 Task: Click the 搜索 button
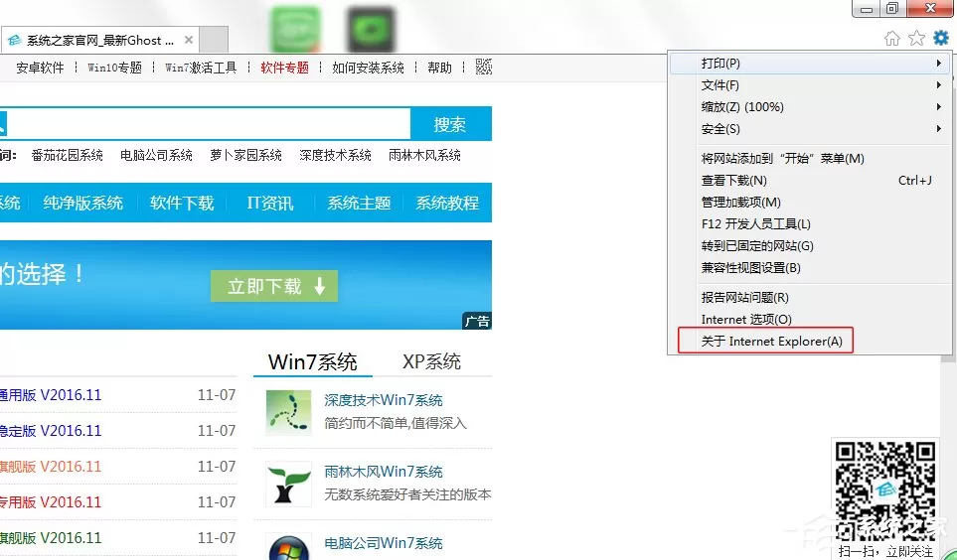[x=450, y=124]
